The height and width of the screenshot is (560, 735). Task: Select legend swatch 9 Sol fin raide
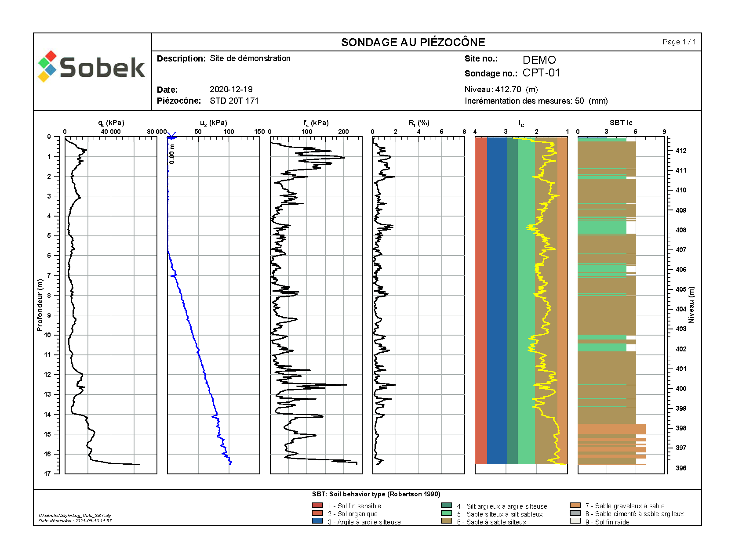(575, 521)
